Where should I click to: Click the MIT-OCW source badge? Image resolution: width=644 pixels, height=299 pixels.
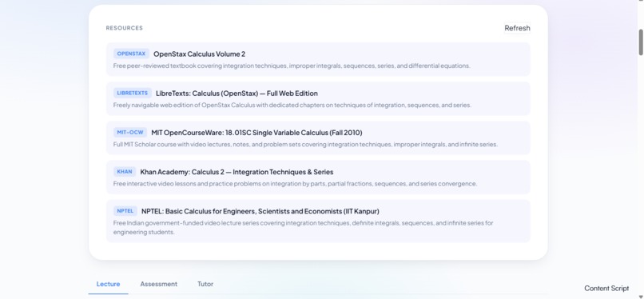coord(130,132)
